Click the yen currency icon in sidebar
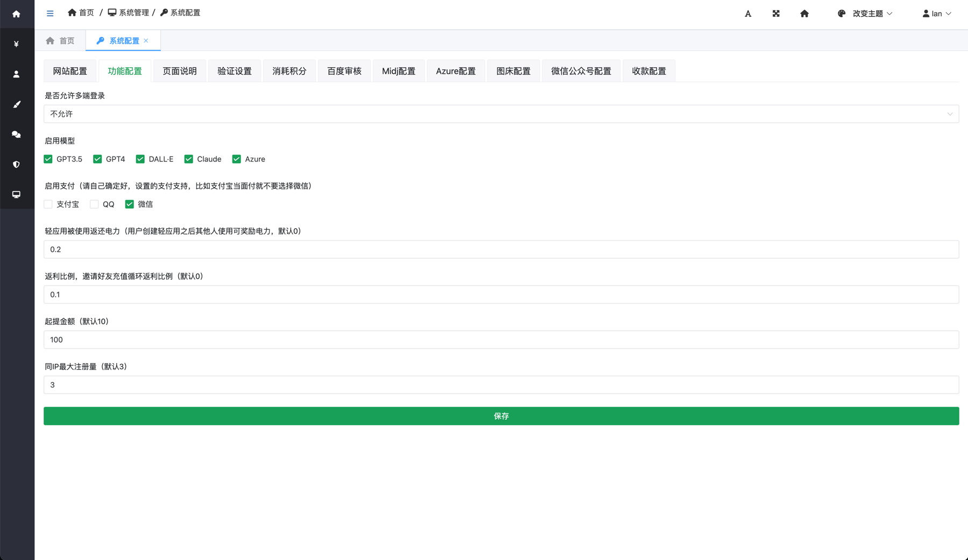This screenshot has width=968, height=560. click(16, 44)
